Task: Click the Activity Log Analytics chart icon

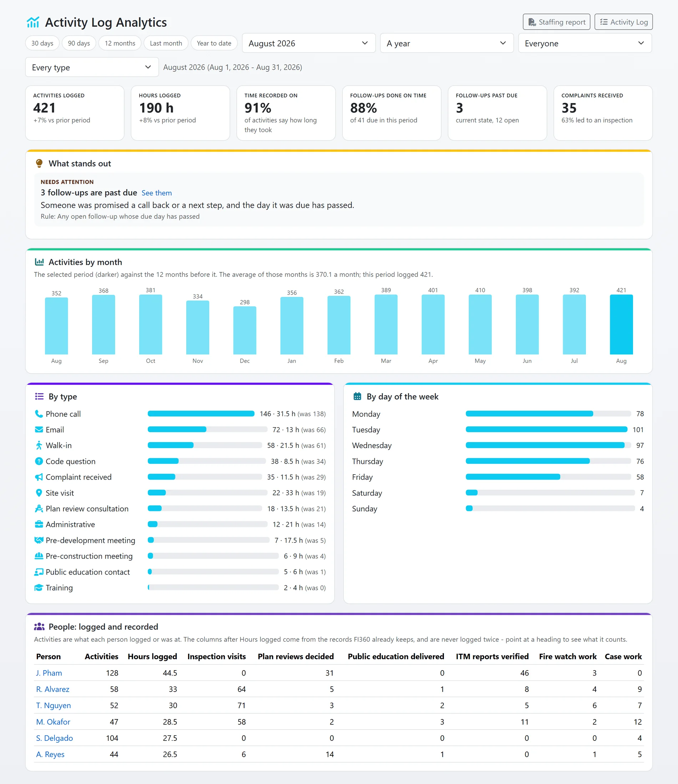Action: click(x=33, y=22)
